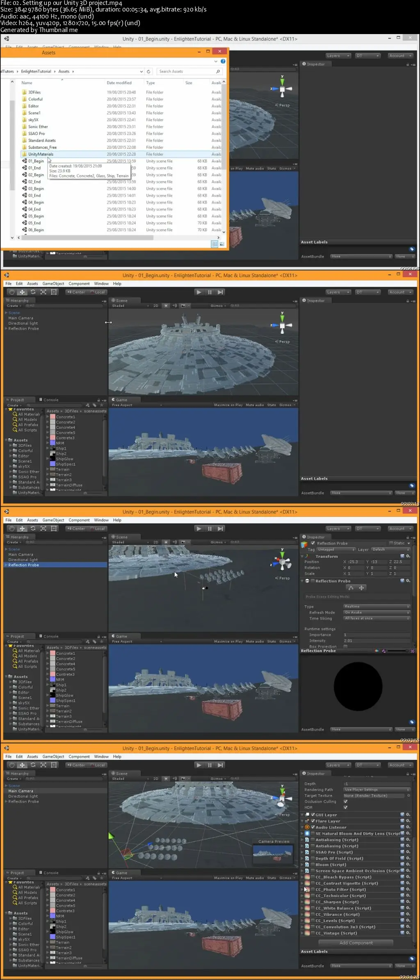Enable the Static checkbox for Reflection Probe
The width and height of the screenshot is (420, 980).
[391, 543]
